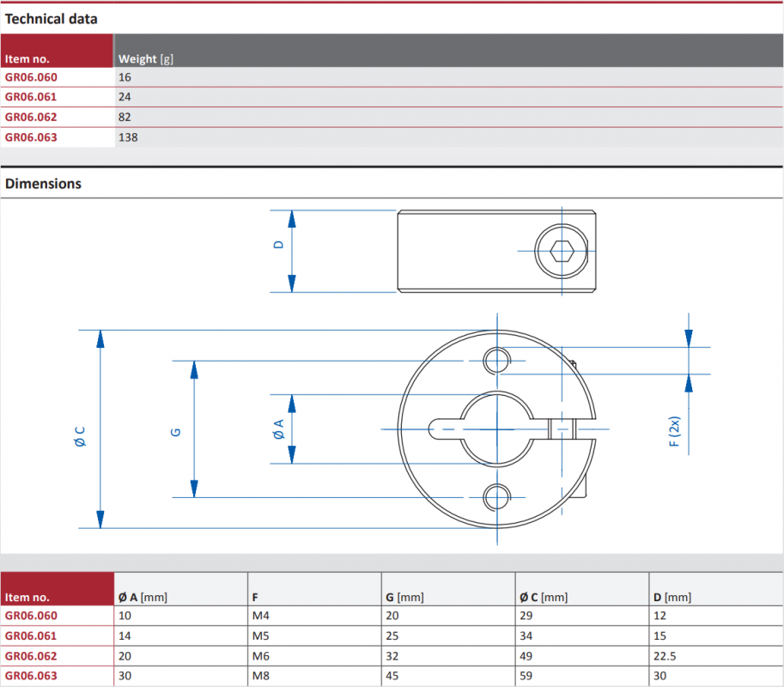
Task: Click the "Ø C" dimension label in the drawing
Action: click(x=80, y=436)
